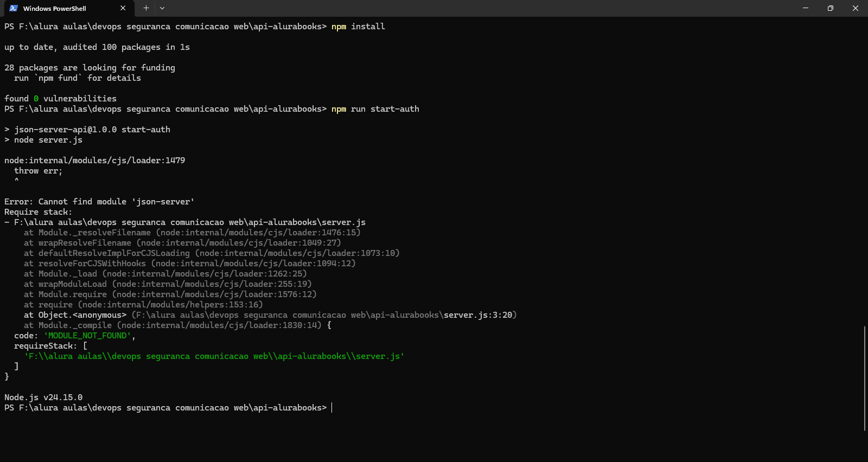868x462 pixels.
Task: Click the green server.js path string
Action: tap(214, 356)
